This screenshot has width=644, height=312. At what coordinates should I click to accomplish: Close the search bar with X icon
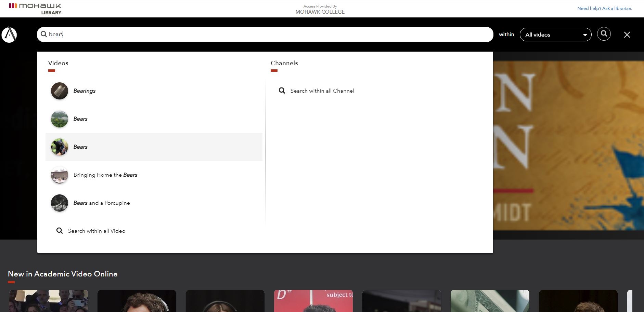point(627,35)
